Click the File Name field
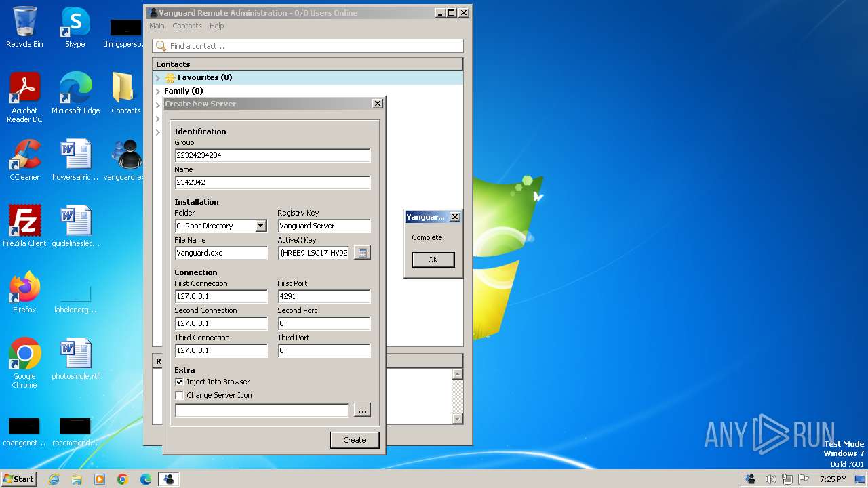The height and width of the screenshot is (488, 868). click(221, 253)
